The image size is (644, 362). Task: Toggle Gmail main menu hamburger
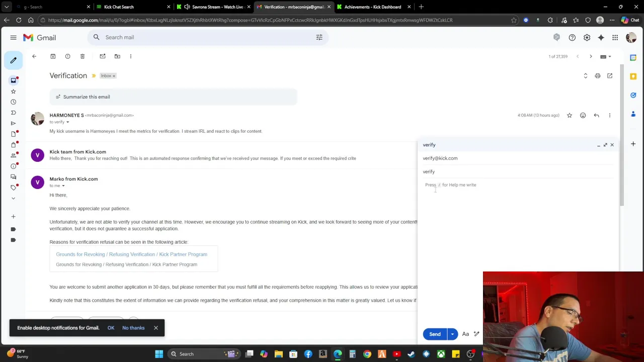point(14,38)
